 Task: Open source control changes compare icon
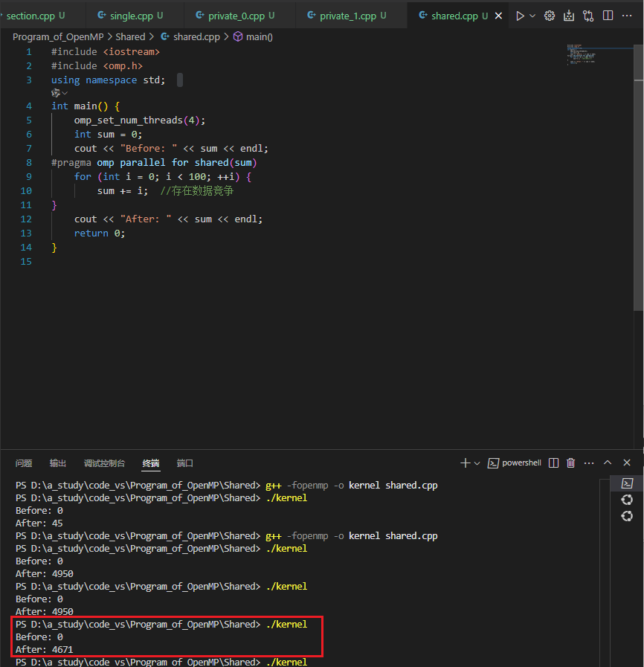[x=588, y=16]
